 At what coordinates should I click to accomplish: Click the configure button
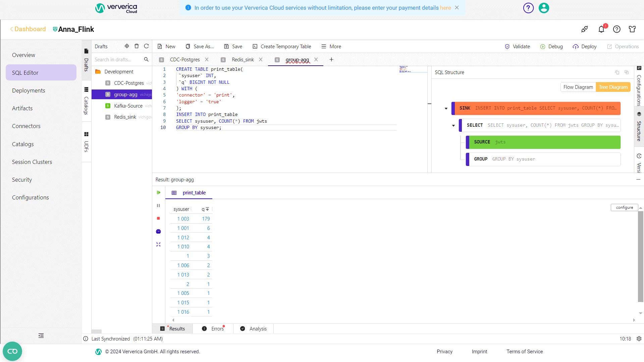point(624,207)
